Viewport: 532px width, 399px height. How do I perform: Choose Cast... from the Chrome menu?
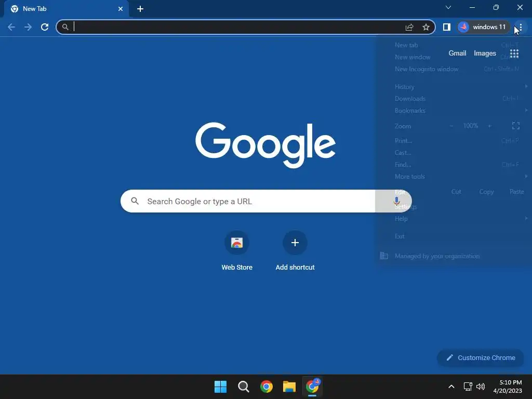[x=453, y=152]
